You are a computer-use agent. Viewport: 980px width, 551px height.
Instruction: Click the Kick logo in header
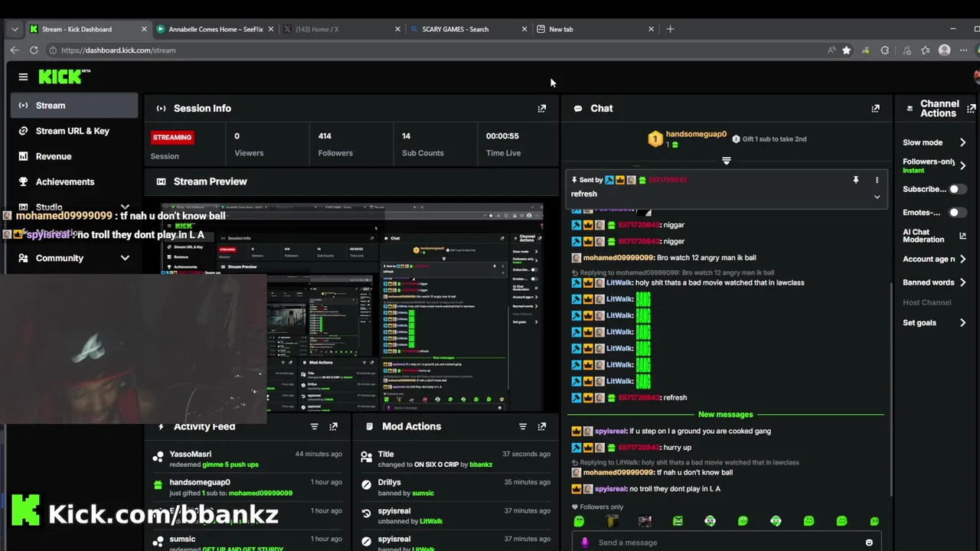point(64,77)
